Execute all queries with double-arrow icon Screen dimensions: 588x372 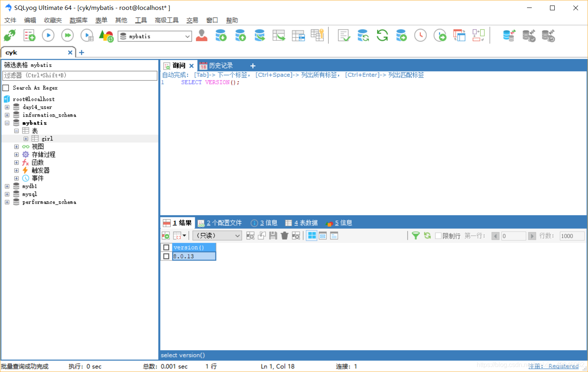[x=68, y=36]
